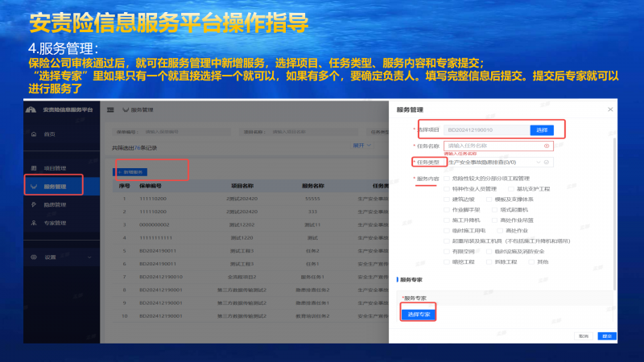Check the 基坑支护工程 checkbox
This screenshot has width=644, height=362.
(x=511, y=189)
